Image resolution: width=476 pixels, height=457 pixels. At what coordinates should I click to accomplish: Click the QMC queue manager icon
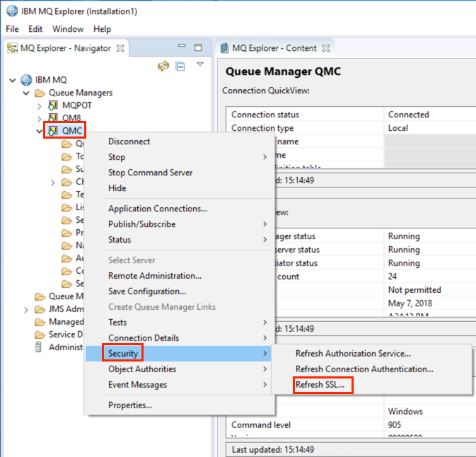53,131
